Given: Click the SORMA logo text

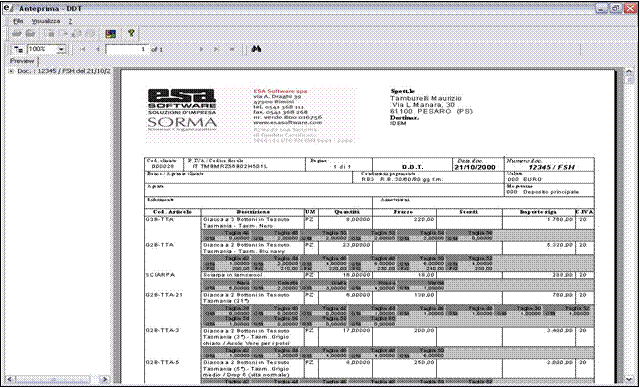Looking at the screenshot, I should point(182,122).
